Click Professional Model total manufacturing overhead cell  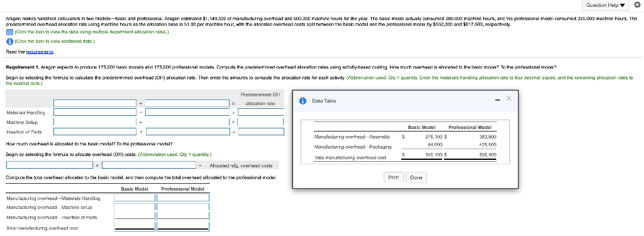[183, 227]
